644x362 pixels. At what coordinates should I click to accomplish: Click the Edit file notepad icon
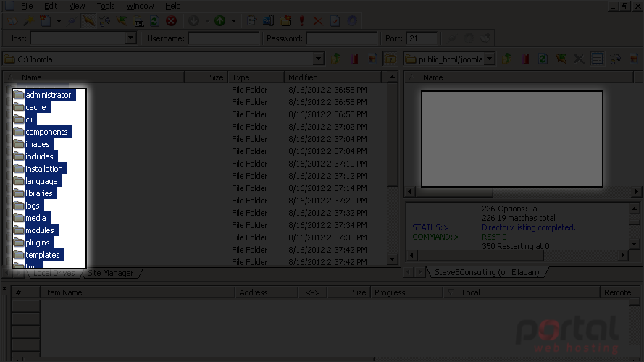251,21
